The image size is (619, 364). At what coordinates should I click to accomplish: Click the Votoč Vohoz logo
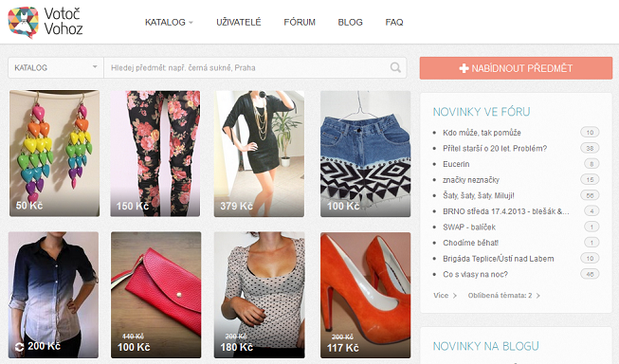[x=46, y=22]
